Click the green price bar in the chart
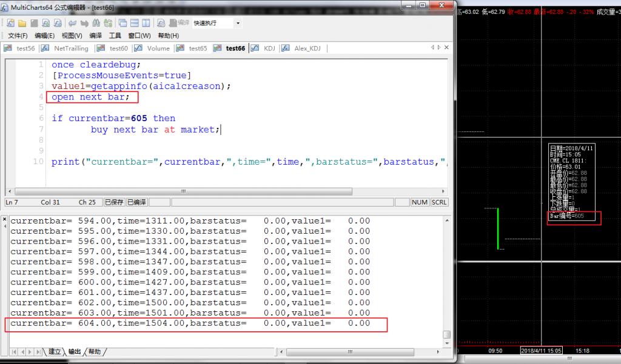This screenshot has width=621, height=364. pyautogui.click(x=498, y=229)
